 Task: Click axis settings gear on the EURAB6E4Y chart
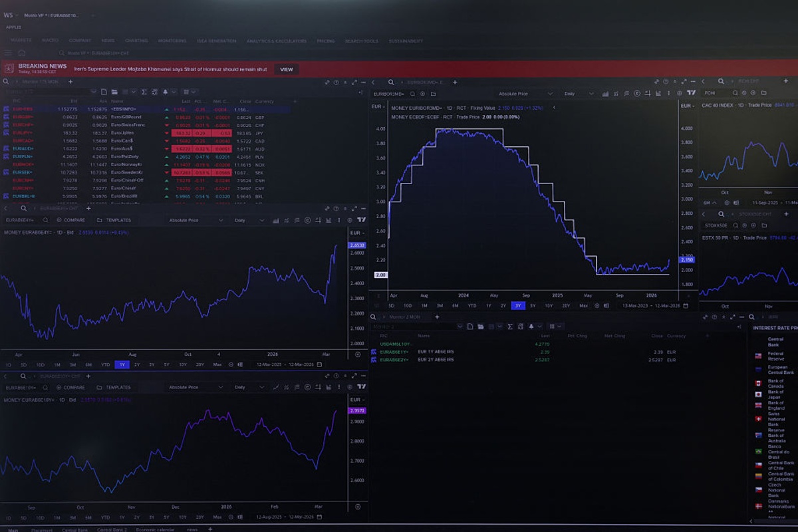click(358, 353)
